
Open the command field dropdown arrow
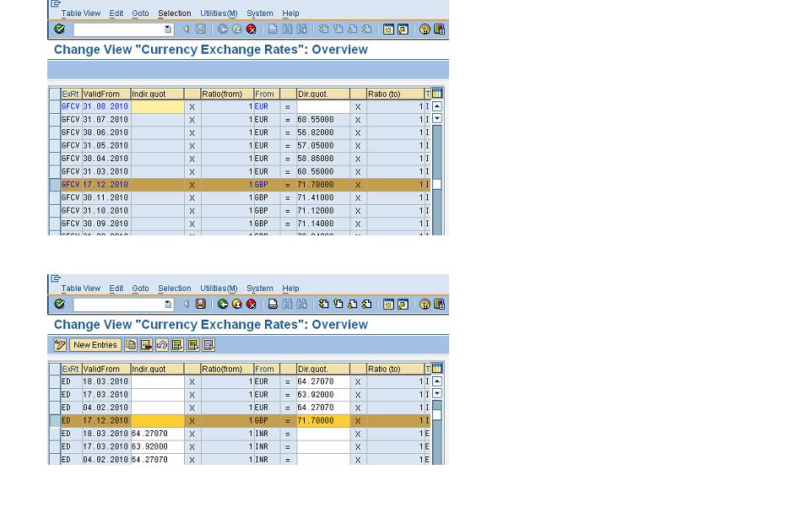click(168, 29)
